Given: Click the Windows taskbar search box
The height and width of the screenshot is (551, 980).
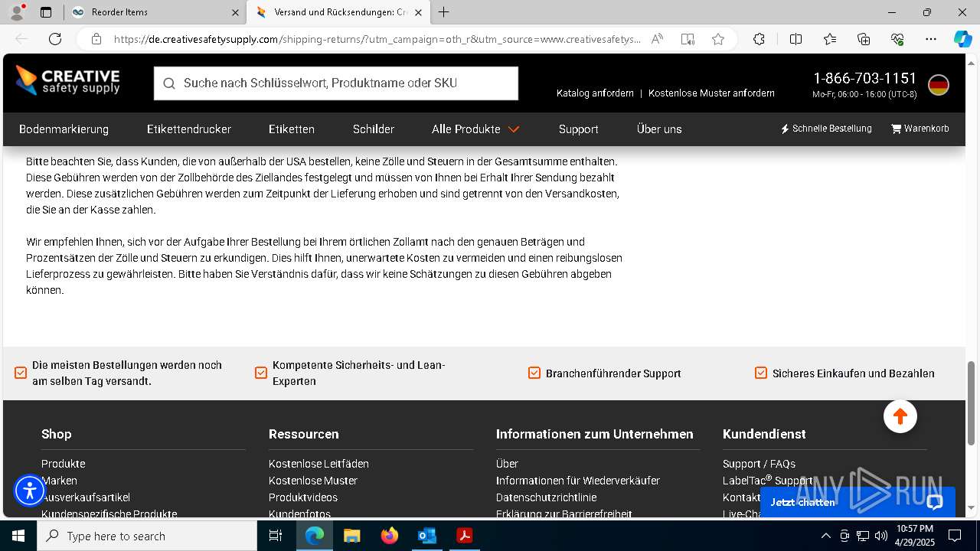Looking at the screenshot, I should coord(147,536).
